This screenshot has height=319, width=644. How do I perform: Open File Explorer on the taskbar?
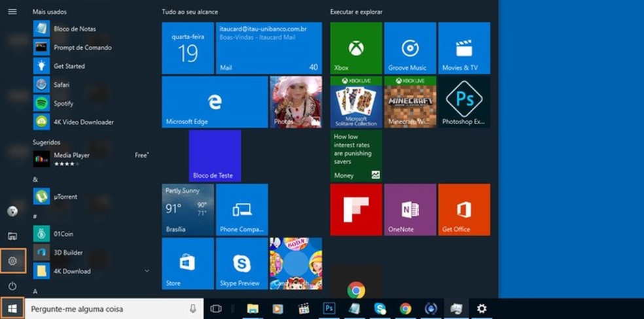(x=253, y=309)
